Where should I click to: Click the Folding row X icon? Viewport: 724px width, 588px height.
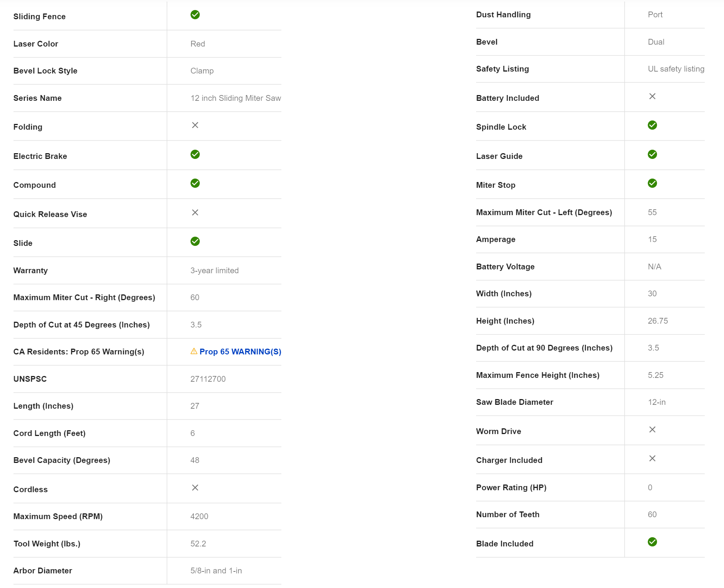195,125
